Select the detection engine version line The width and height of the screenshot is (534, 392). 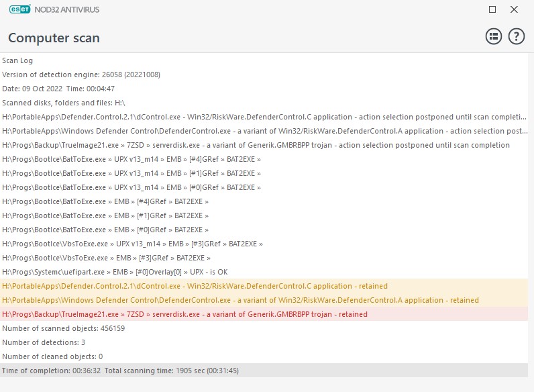(81, 75)
